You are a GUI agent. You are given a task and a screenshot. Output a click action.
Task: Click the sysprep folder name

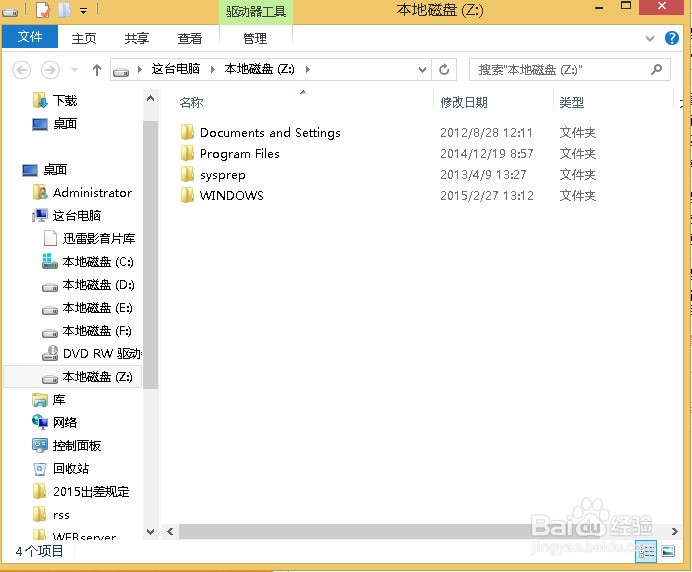tap(222, 175)
